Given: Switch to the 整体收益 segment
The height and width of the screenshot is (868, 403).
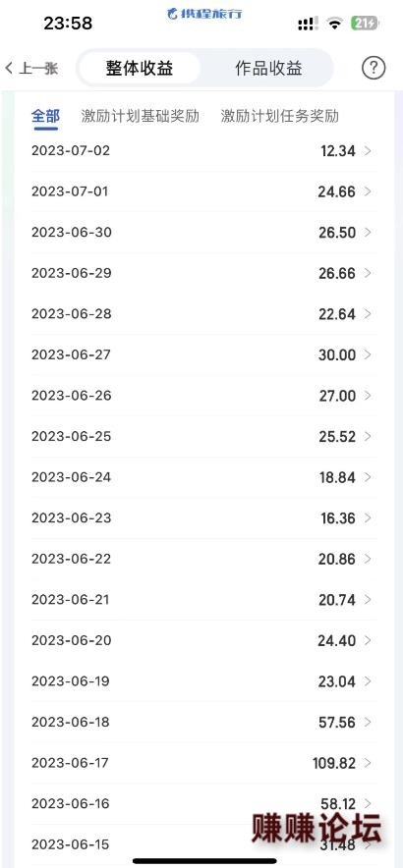Looking at the screenshot, I should [140, 68].
